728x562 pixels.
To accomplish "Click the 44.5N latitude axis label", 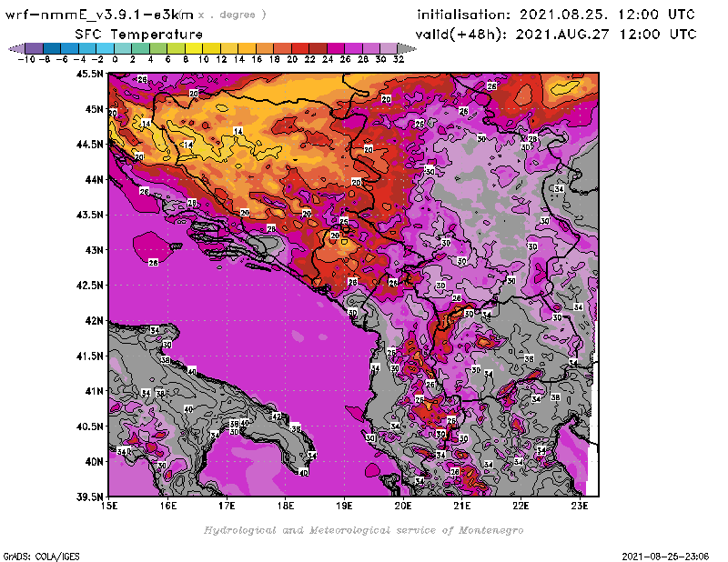I will [89, 145].
